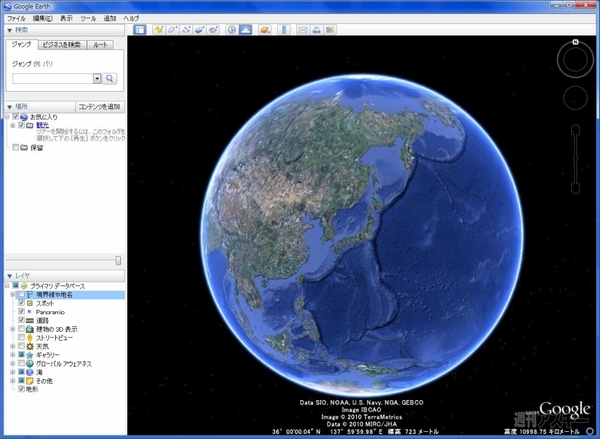Click the N north indicator on compass
Image resolution: width=600 pixels, height=439 pixels.
tap(575, 42)
